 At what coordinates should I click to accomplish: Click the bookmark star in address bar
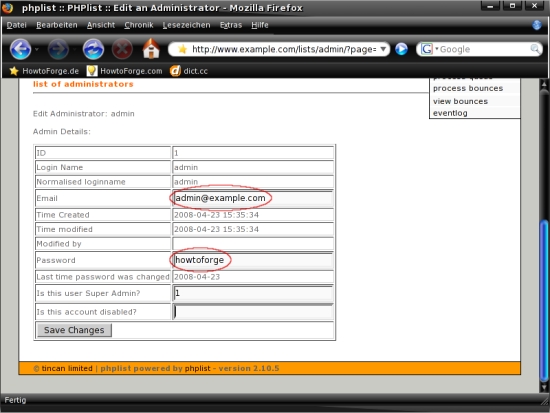(x=182, y=49)
